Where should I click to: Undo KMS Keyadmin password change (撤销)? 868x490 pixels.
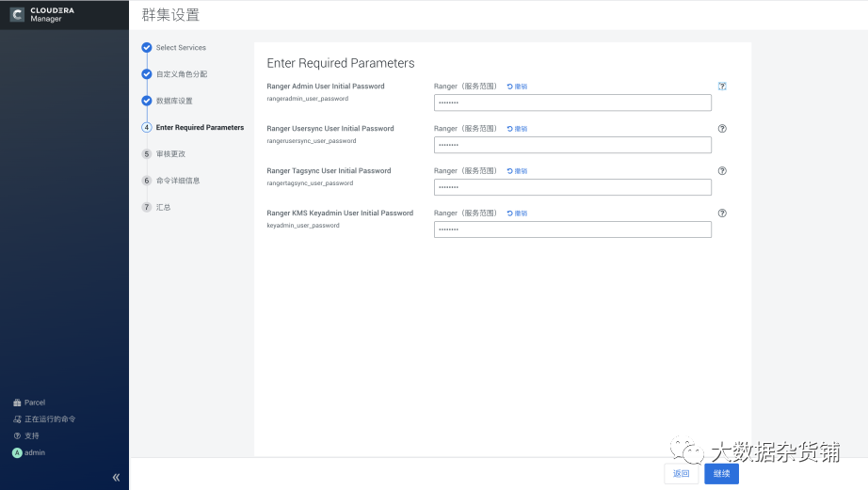pos(517,213)
